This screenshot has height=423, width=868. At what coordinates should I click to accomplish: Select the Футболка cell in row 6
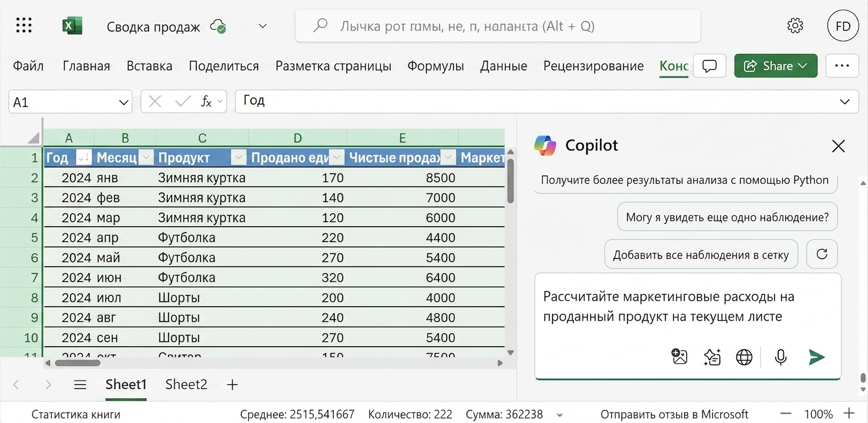[202, 257]
